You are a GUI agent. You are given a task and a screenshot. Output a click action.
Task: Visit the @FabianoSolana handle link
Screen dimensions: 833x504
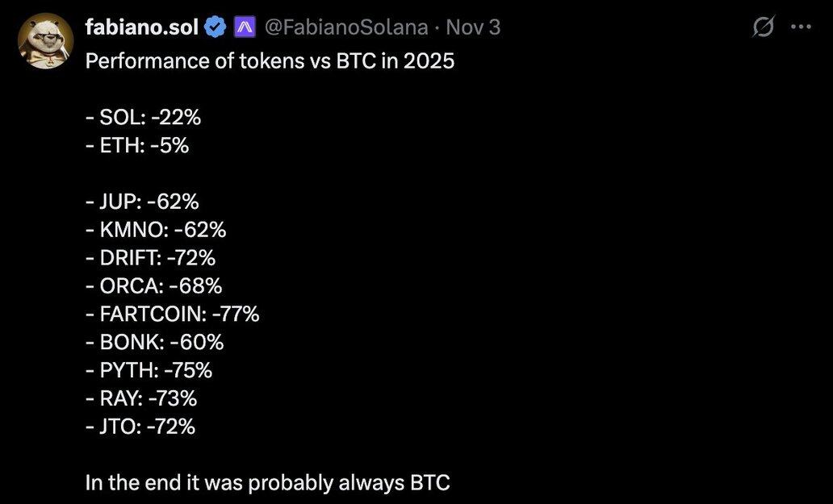[x=346, y=27]
